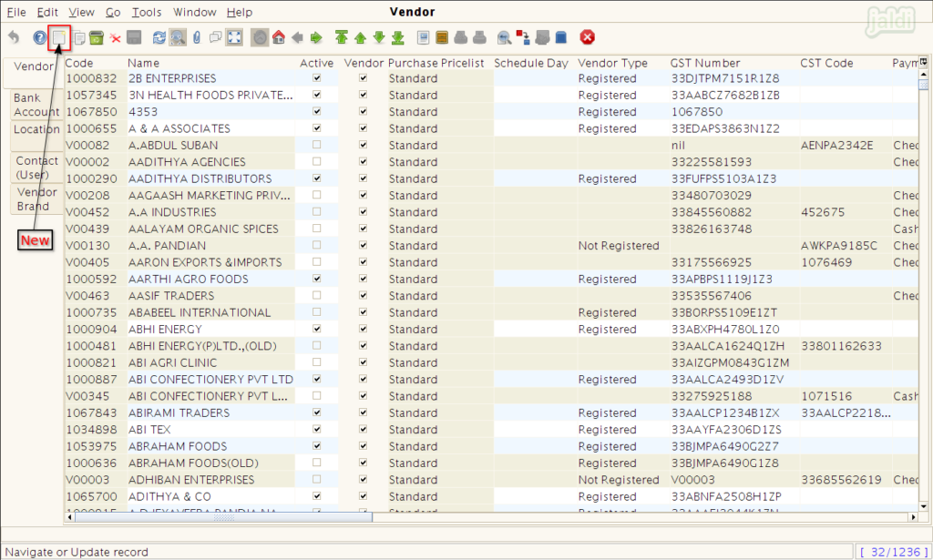The width and height of the screenshot is (933, 560).
Task: Select the AARTHI AGRO FOODS row
Action: tap(188, 279)
